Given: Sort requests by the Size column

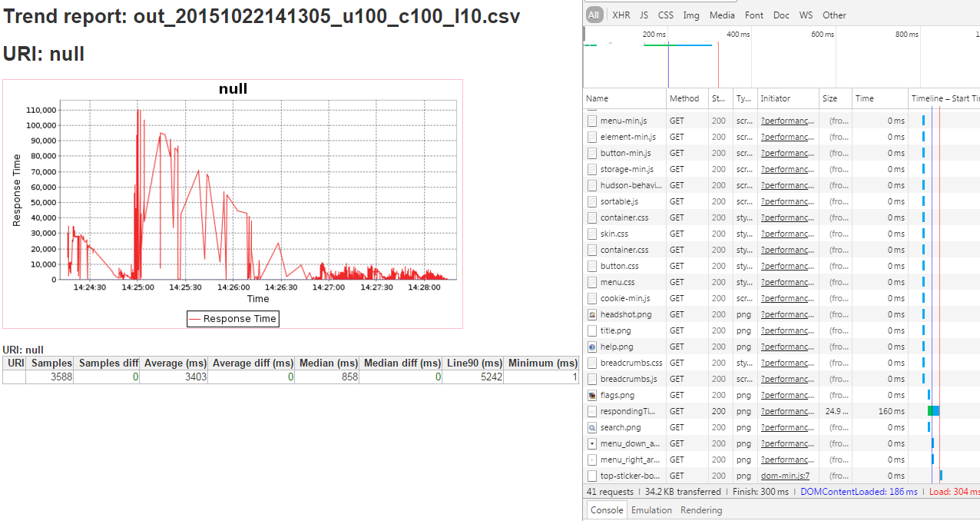Looking at the screenshot, I should point(829,98).
